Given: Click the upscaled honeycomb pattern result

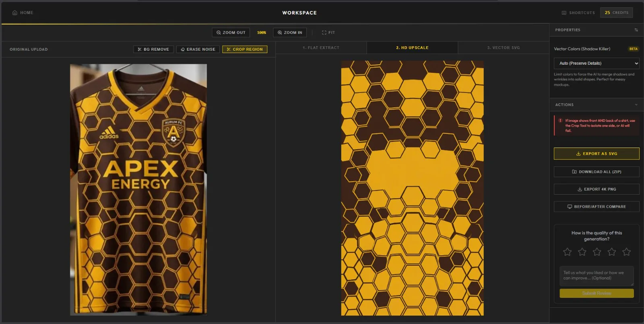Looking at the screenshot, I should click(413, 188).
